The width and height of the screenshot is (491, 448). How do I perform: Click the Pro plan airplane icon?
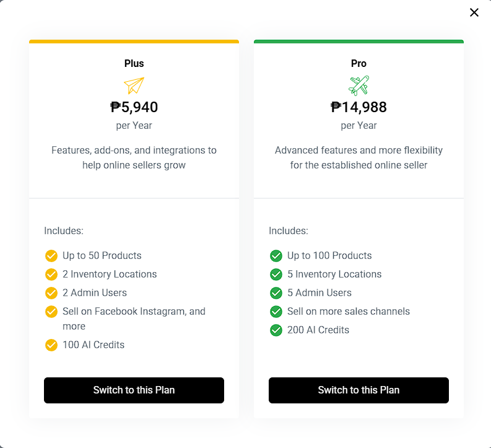pos(358,85)
